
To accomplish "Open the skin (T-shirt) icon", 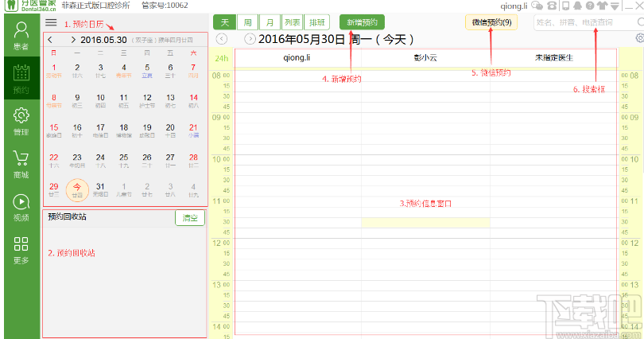I will tap(602, 6).
